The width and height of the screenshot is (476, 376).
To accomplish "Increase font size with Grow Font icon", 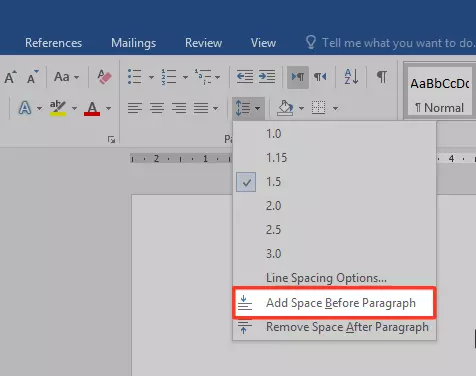I will coord(10,77).
